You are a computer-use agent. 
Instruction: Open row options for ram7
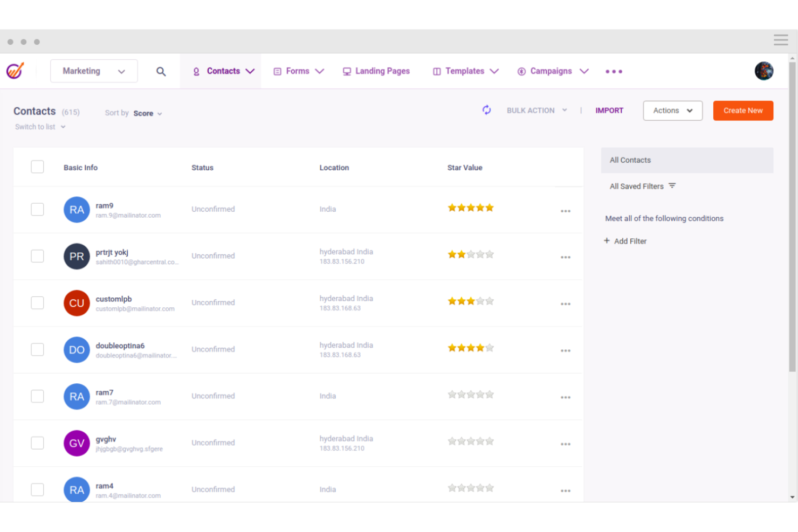(565, 397)
